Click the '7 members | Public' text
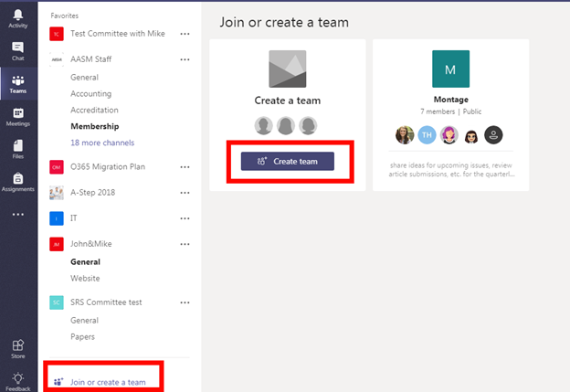This screenshot has width=570, height=392. coord(450,111)
